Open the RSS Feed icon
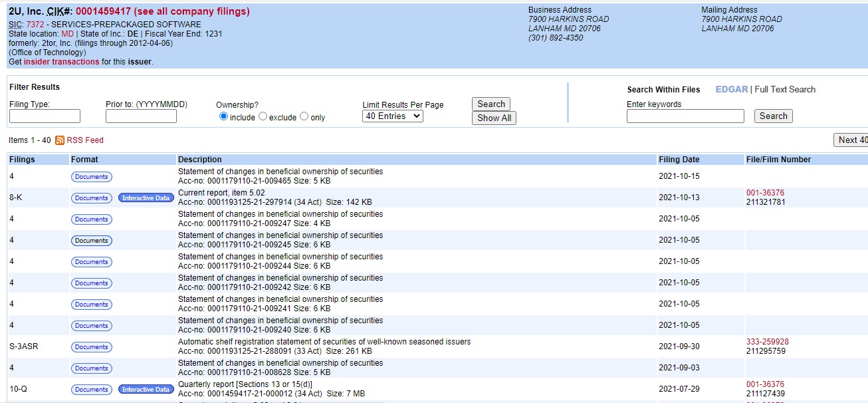 (60, 140)
